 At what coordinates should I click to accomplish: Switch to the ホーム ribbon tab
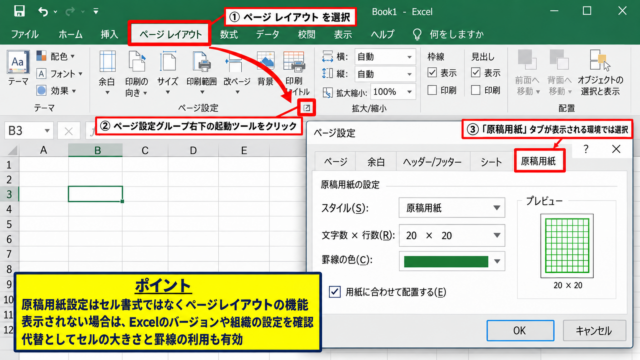pyautogui.click(x=70, y=34)
